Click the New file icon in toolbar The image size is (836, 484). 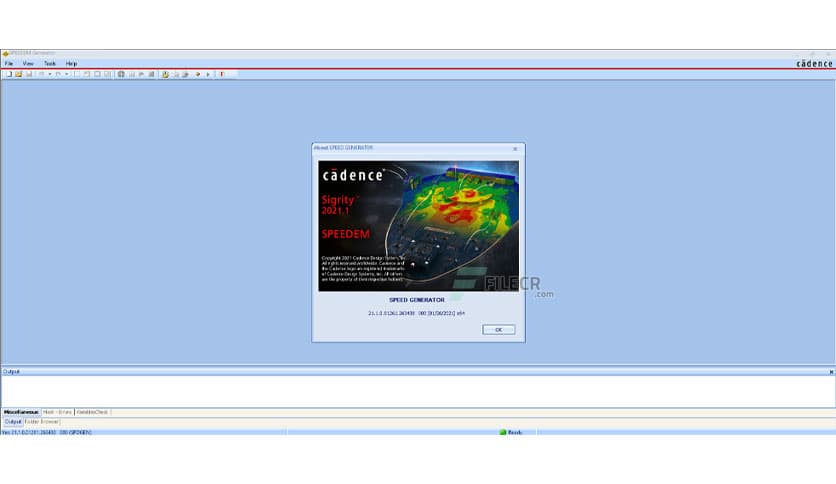[x=9, y=74]
